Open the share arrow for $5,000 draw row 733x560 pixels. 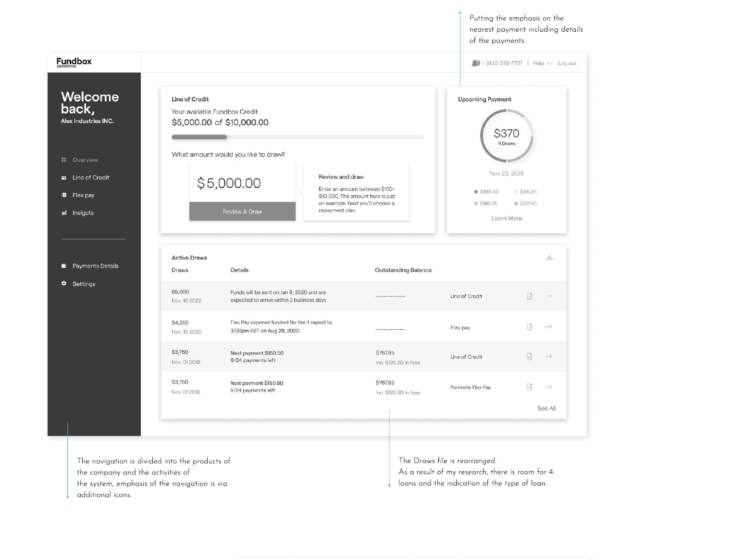[549, 297]
